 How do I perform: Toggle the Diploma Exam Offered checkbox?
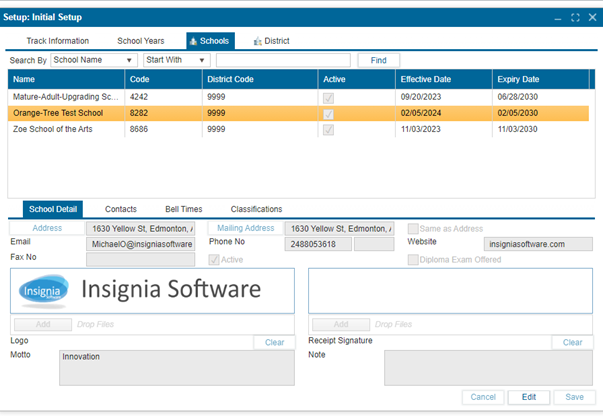pos(413,260)
